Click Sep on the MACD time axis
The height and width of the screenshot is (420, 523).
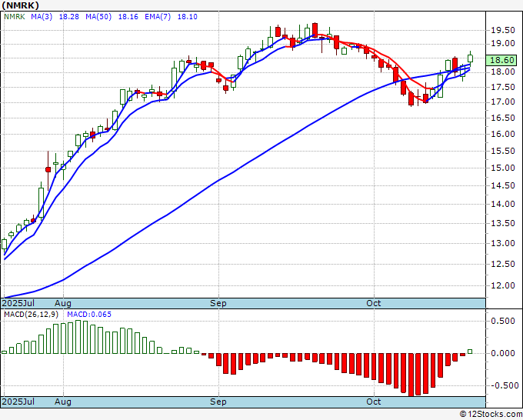click(x=218, y=402)
